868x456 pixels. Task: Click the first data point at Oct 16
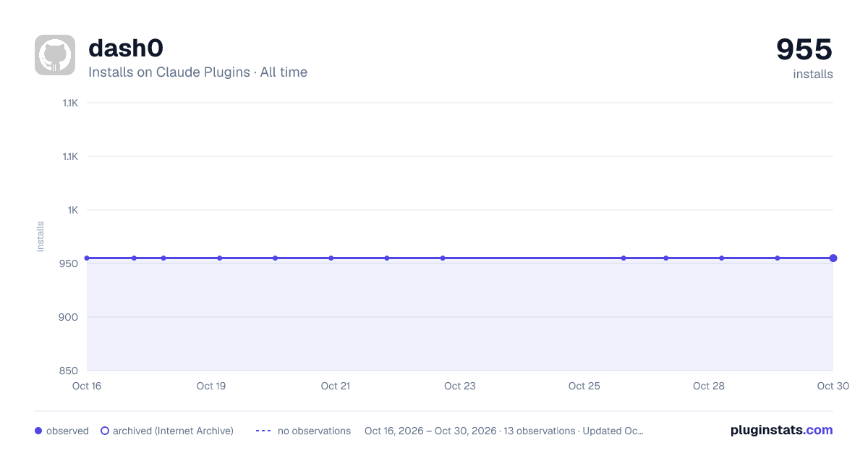pos(87,258)
